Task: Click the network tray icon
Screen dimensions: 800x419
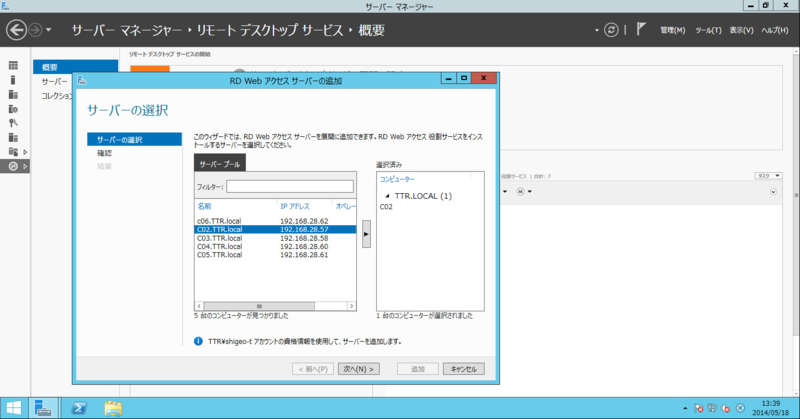Action: [712, 408]
